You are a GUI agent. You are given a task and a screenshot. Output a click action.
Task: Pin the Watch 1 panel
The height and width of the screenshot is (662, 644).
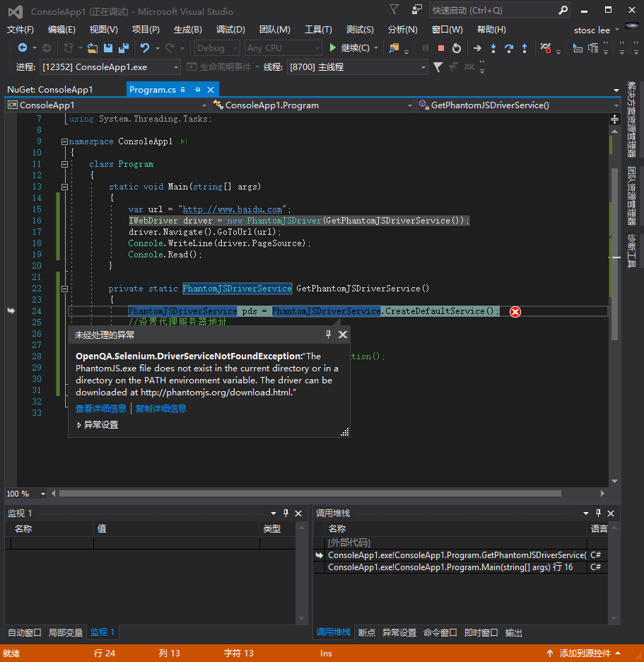[286, 513]
